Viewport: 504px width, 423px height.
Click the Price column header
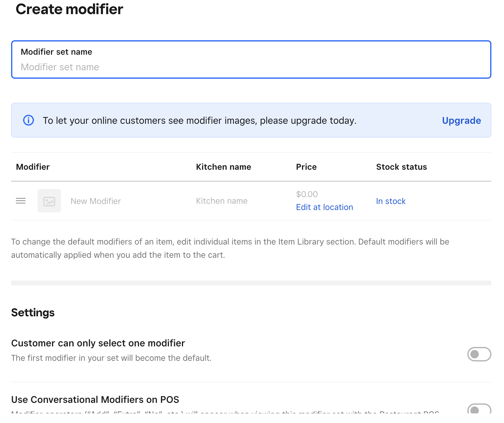point(306,167)
